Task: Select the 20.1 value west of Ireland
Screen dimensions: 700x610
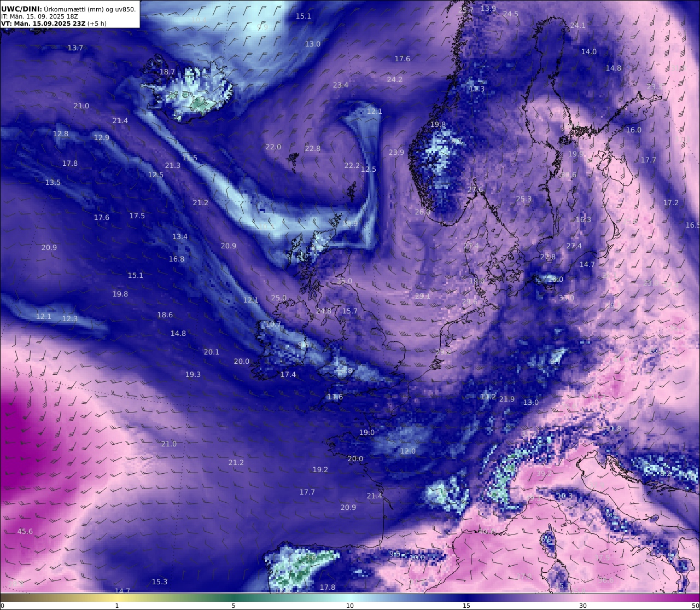Action: click(x=212, y=352)
